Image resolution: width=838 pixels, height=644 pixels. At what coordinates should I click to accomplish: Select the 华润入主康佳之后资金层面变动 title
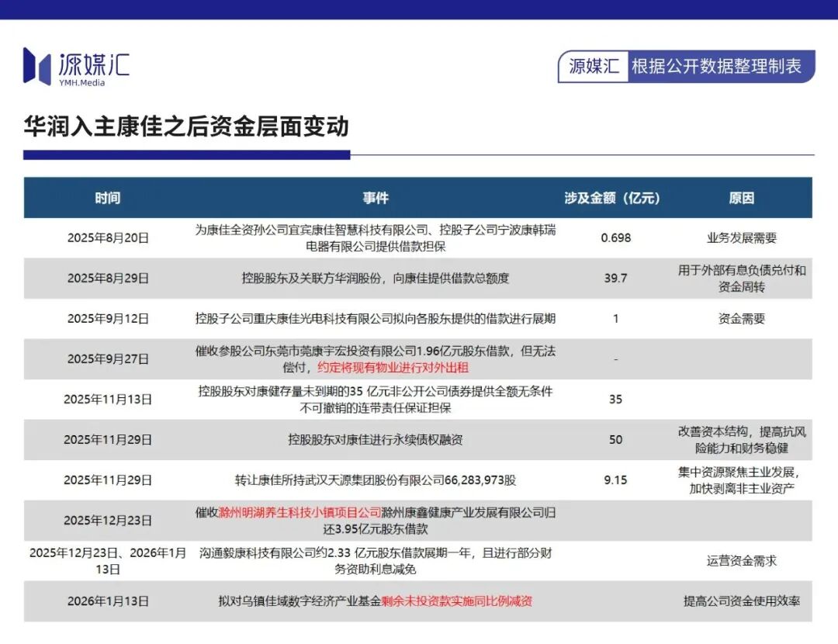[186, 126]
